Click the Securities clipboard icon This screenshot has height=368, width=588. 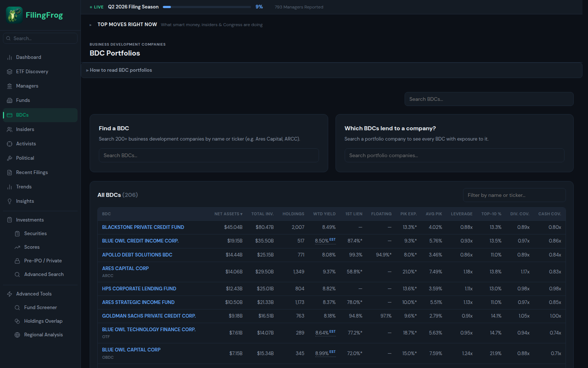pos(17,234)
